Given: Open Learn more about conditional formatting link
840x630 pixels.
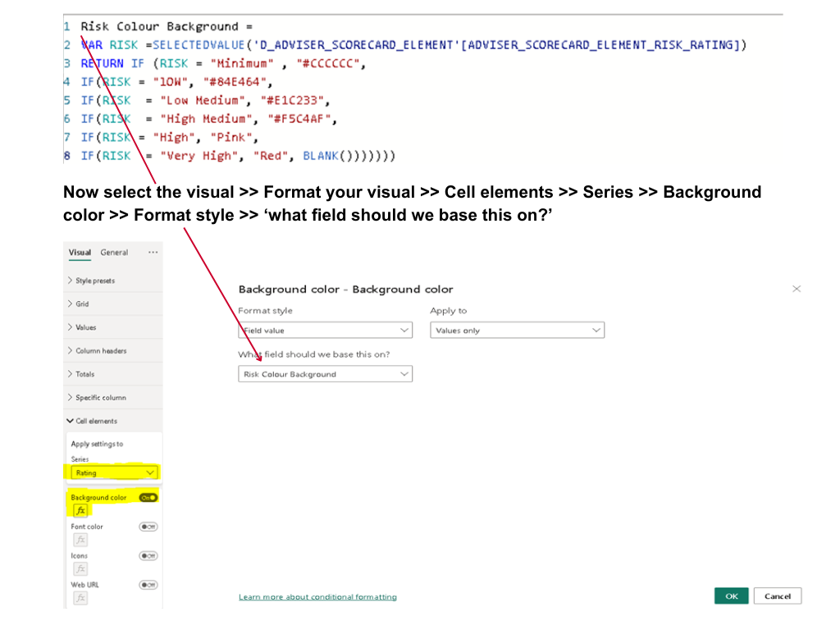Looking at the screenshot, I should (x=317, y=597).
